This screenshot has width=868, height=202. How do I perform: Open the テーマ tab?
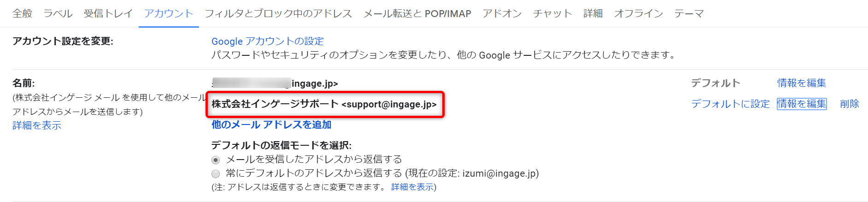point(689,14)
